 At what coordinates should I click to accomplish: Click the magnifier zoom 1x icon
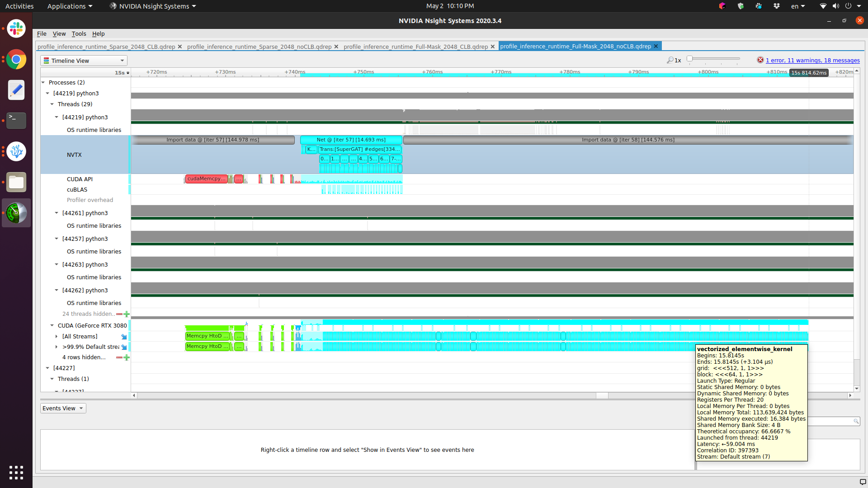point(670,60)
